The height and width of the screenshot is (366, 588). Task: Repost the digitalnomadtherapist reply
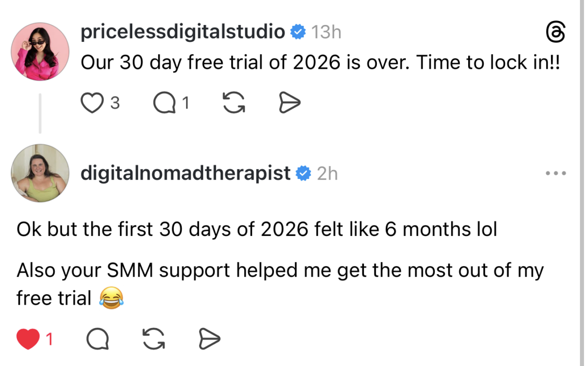click(153, 340)
